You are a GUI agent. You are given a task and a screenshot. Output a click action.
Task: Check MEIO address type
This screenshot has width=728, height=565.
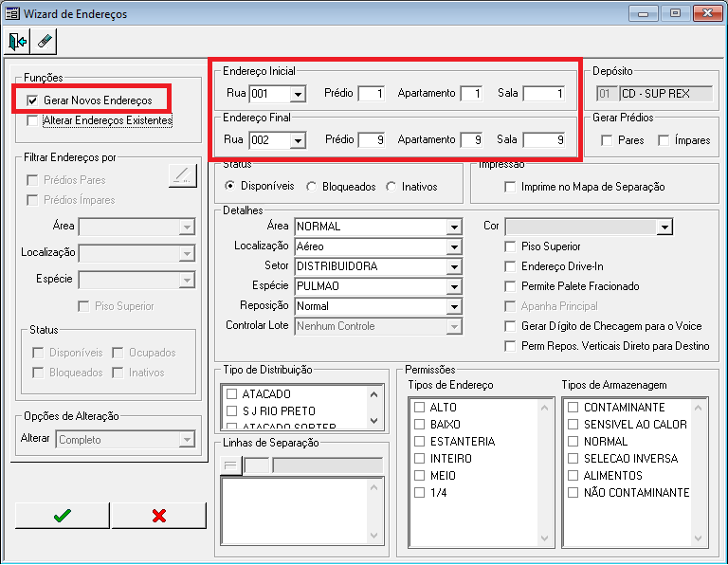[419, 476]
